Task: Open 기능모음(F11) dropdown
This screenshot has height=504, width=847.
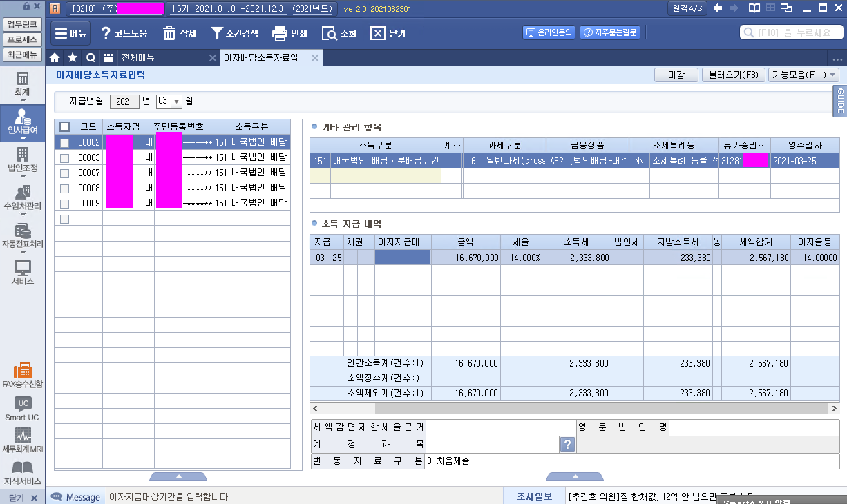Action: click(x=803, y=75)
